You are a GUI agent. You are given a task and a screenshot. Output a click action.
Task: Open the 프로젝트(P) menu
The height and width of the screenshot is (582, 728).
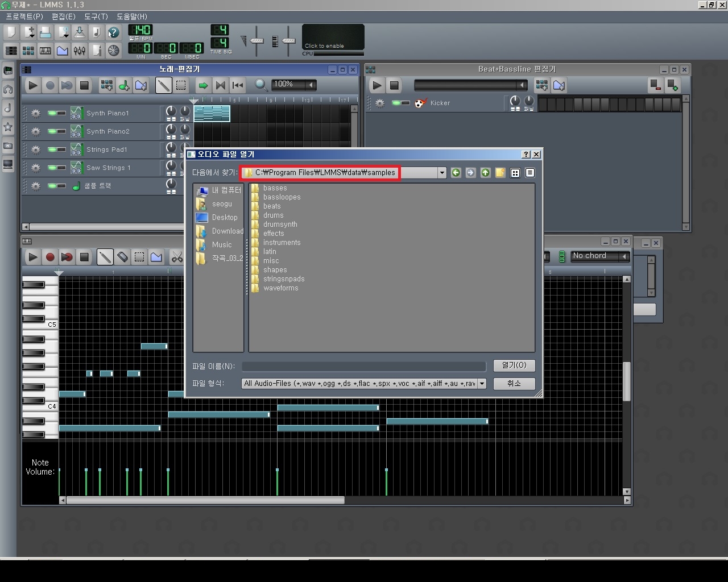coord(24,16)
